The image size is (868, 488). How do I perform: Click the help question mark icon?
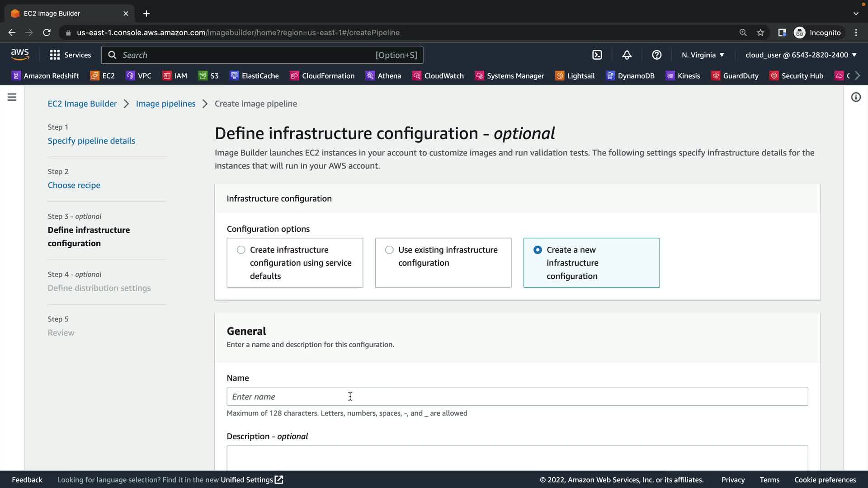pyautogui.click(x=656, y=55)
